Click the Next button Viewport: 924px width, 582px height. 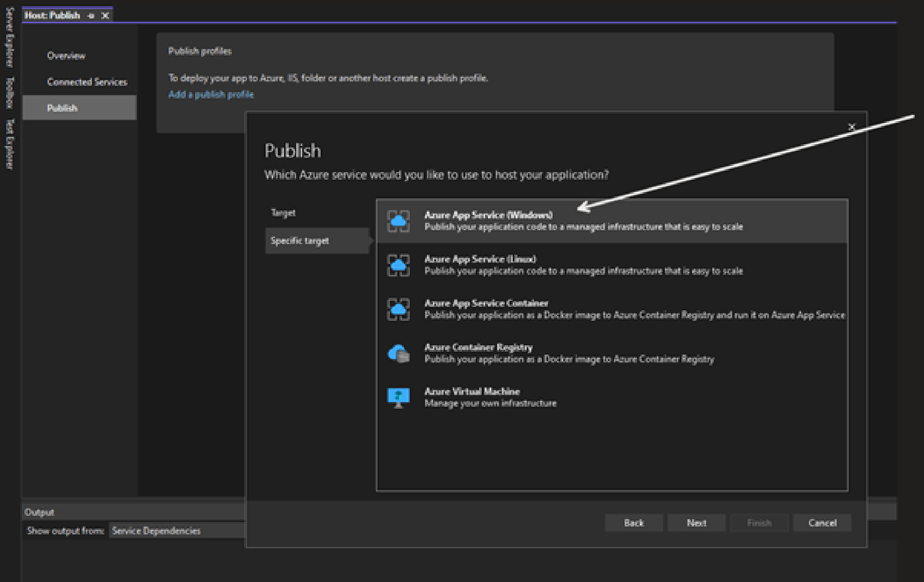696,523
